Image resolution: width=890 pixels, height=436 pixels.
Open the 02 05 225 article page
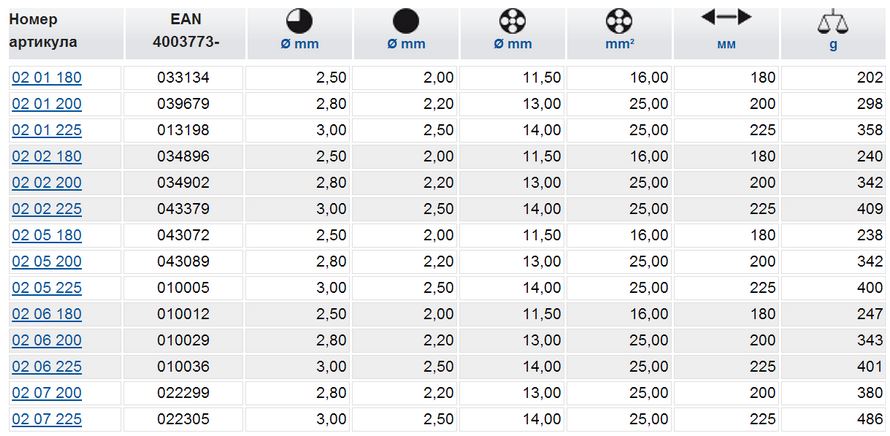(46, 287)
